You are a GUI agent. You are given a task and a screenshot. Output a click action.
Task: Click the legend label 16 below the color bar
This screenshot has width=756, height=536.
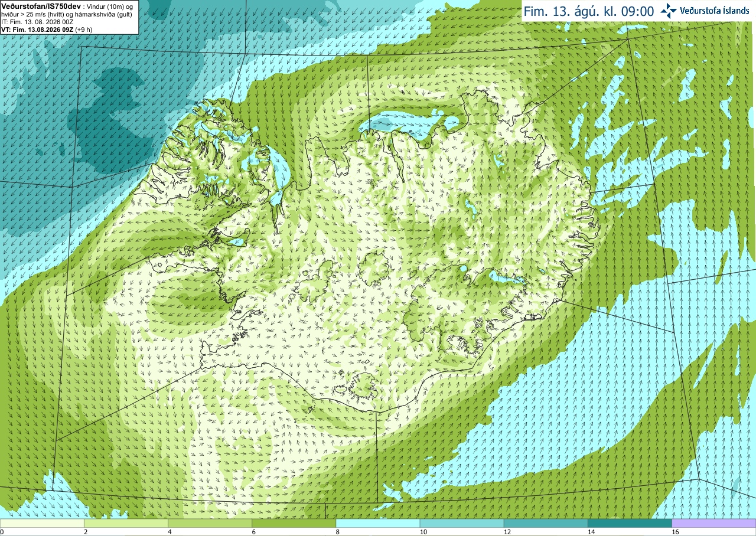(x=675, y=532)
